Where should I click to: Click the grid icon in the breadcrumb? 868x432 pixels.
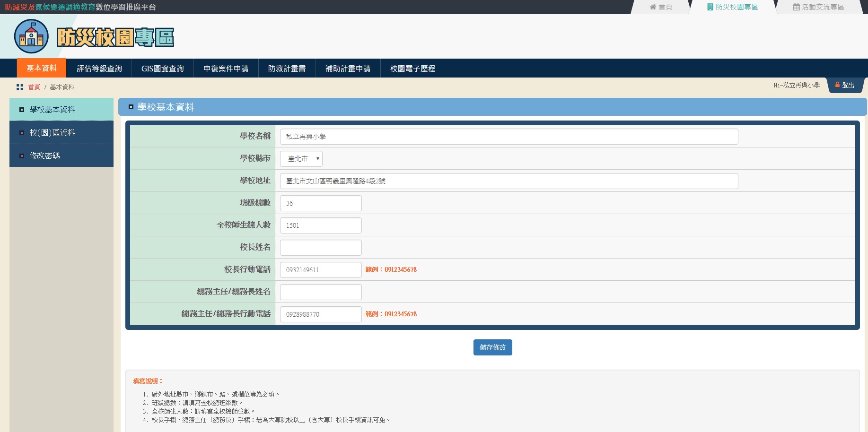coord(20,87)
